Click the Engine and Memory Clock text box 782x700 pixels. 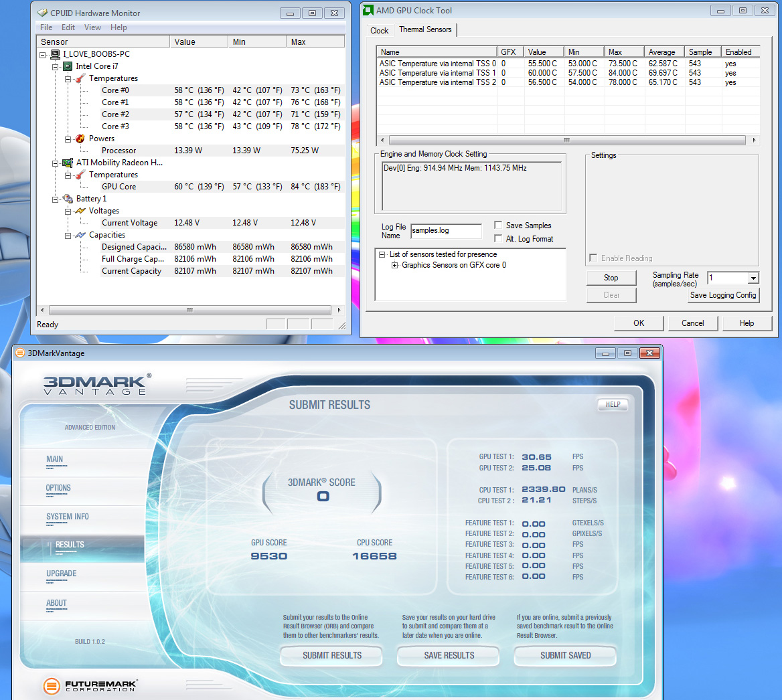tap(472, 186)
